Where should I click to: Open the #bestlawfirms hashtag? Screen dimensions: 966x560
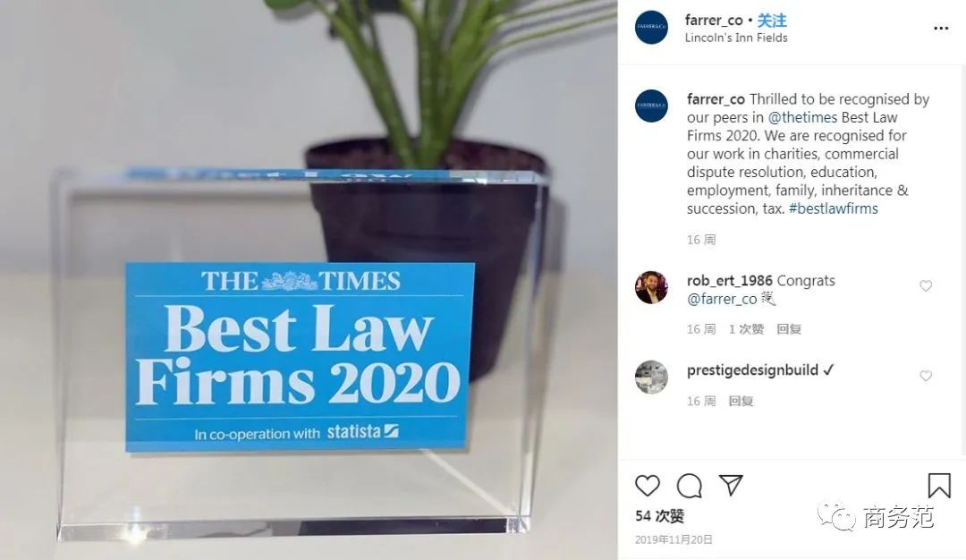[834, 208]
